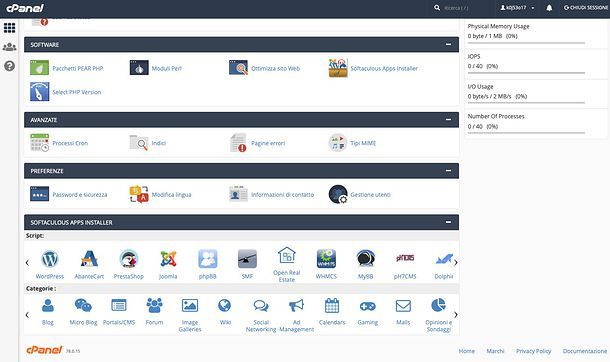Open Pagine errori icon
Screen dimensions: 610x362
(x=238, y=143)
